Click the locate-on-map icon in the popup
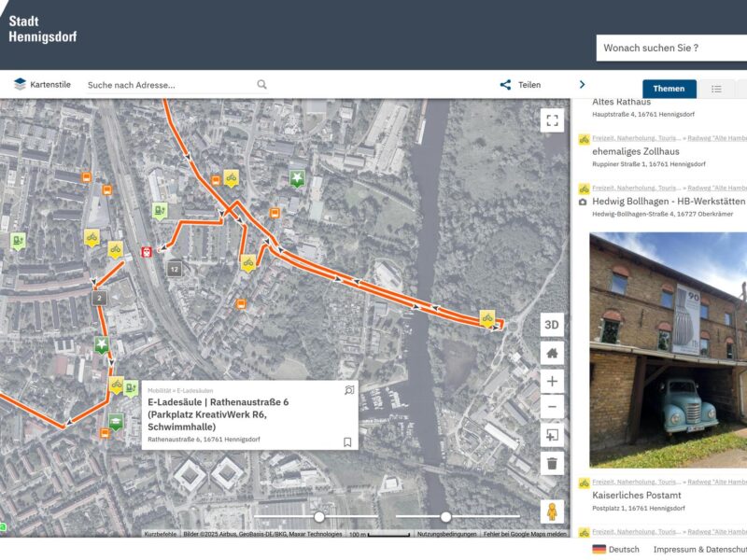Screen dimensions: 747x560 (349, 390)
